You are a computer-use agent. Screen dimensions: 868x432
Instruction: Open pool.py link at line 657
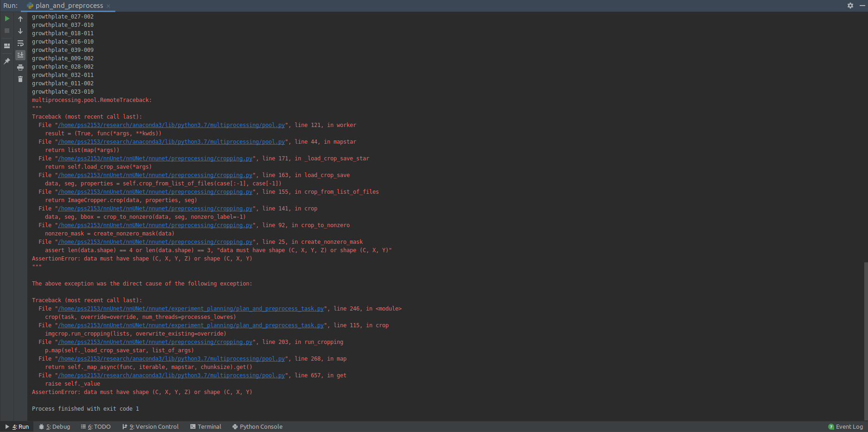pyautogui.click(x=171, y=375)
